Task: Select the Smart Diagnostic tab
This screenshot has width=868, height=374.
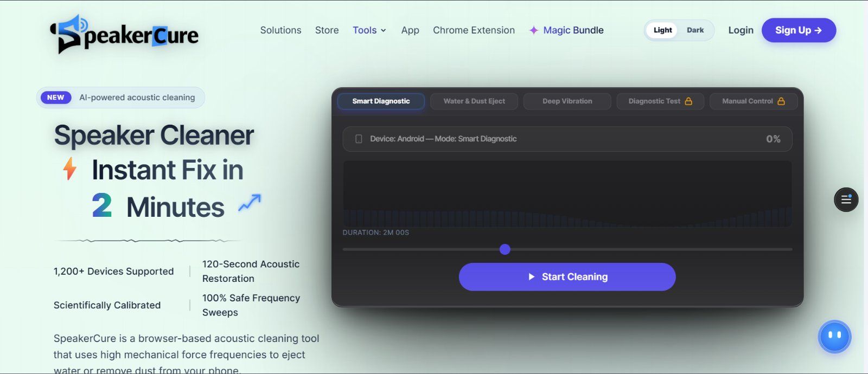Action: pos(381,101)
